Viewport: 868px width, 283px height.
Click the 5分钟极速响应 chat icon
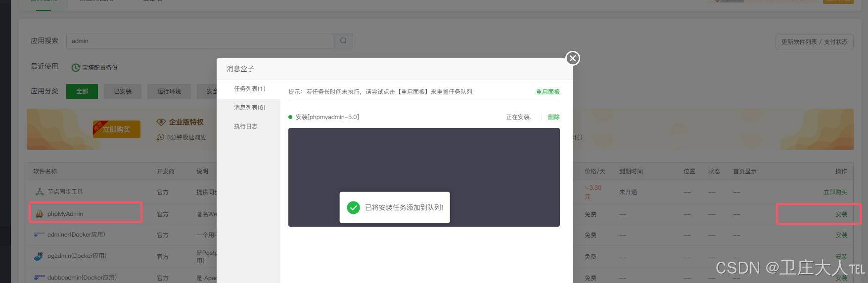[160, 137]
